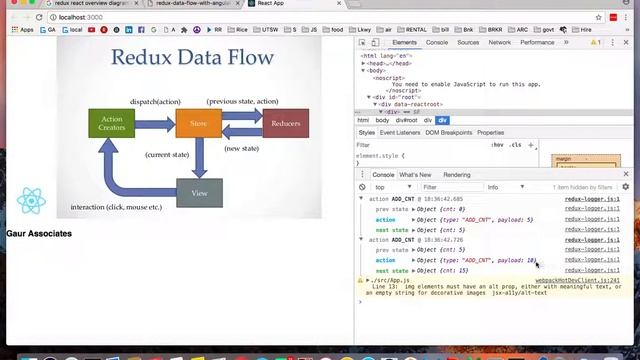Open the Apps bookmarks shortcut

pos(22,30)
